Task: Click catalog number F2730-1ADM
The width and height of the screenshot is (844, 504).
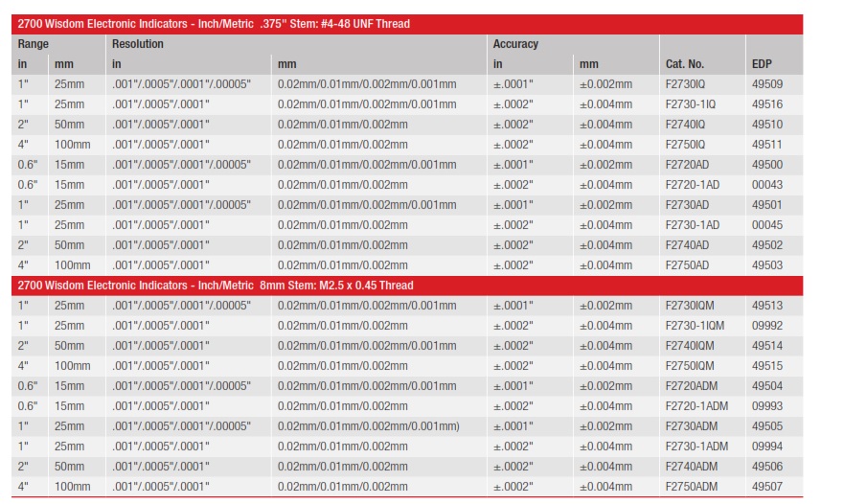Action: [x=696, y=447]
